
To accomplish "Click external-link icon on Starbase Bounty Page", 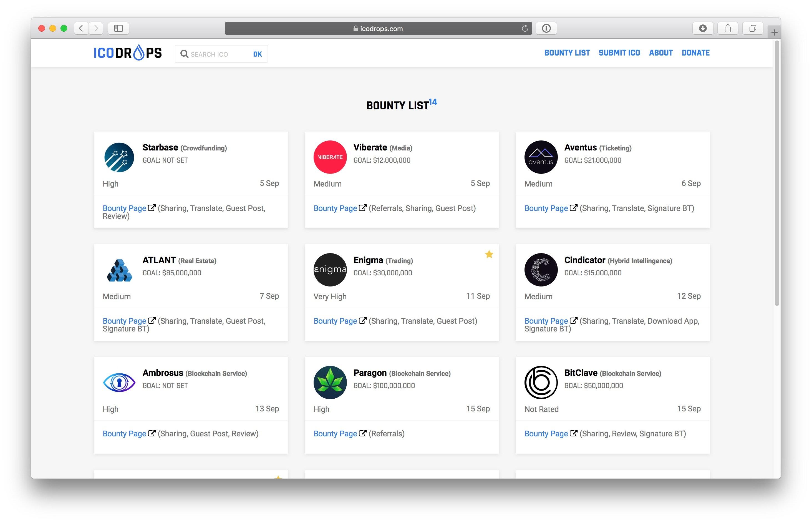I will (x=152, y=208).
